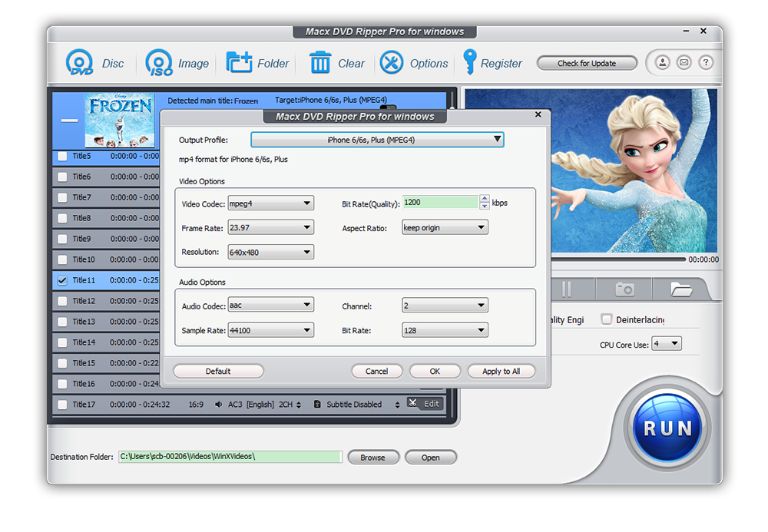The height and width of the screenshot is (532, 768).
Task: Click the DVD Disc icon
Action: pyautogui.click(x=79, y=63)
